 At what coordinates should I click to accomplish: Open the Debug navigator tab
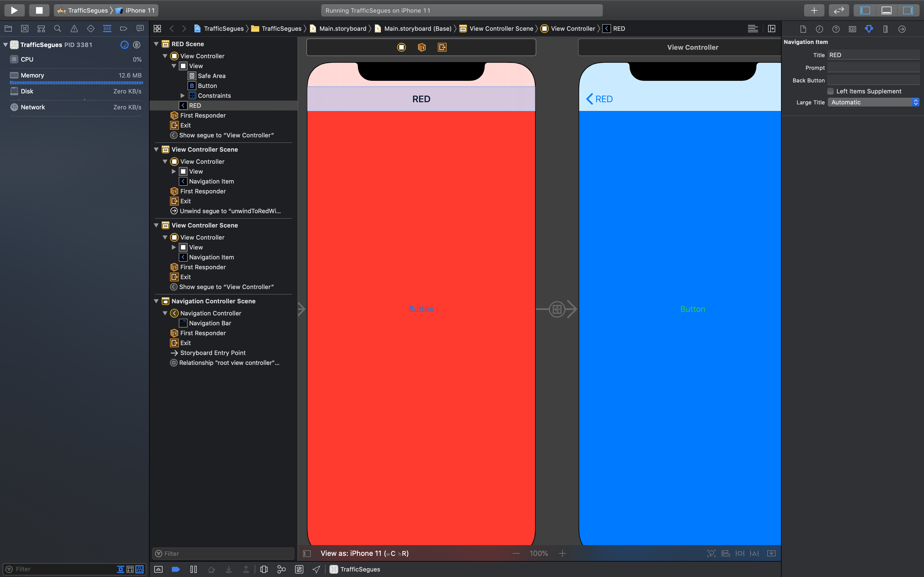107,29
